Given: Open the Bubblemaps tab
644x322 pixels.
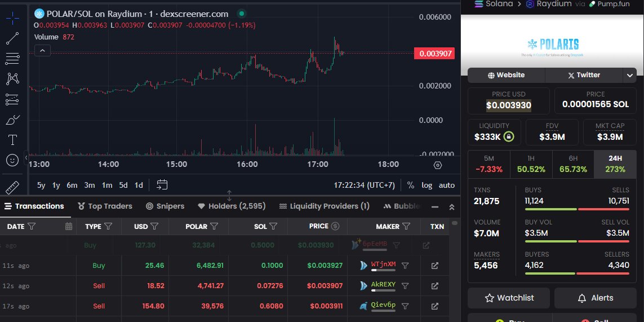Looking at the screenshot, I should click(x=402, y=206).
